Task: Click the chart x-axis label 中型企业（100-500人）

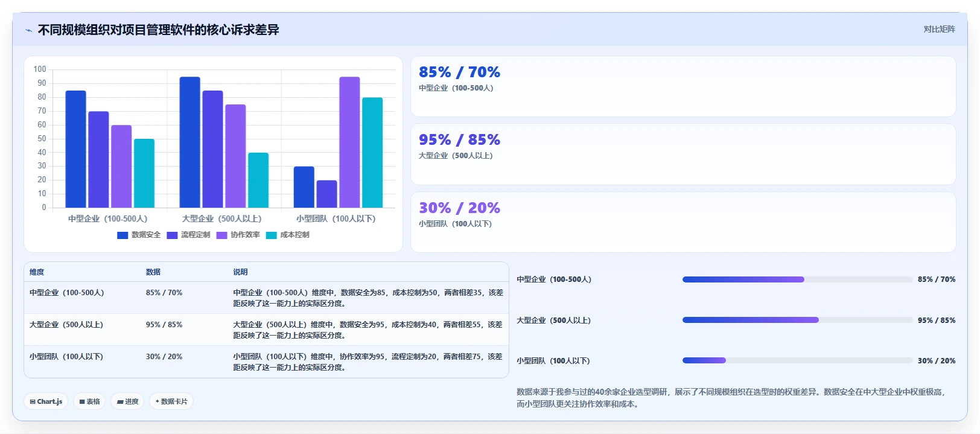Action: pos(108,219)
